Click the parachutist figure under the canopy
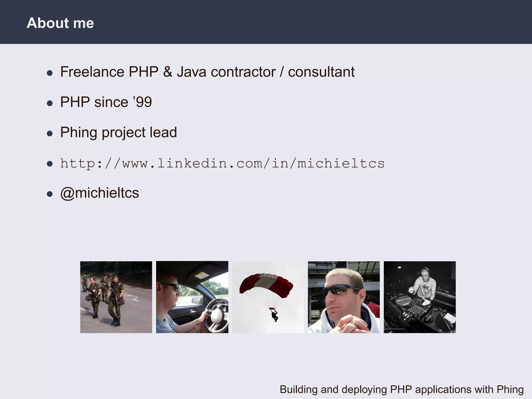This screenshot has height=399, width=532. [x=275, y=315]
